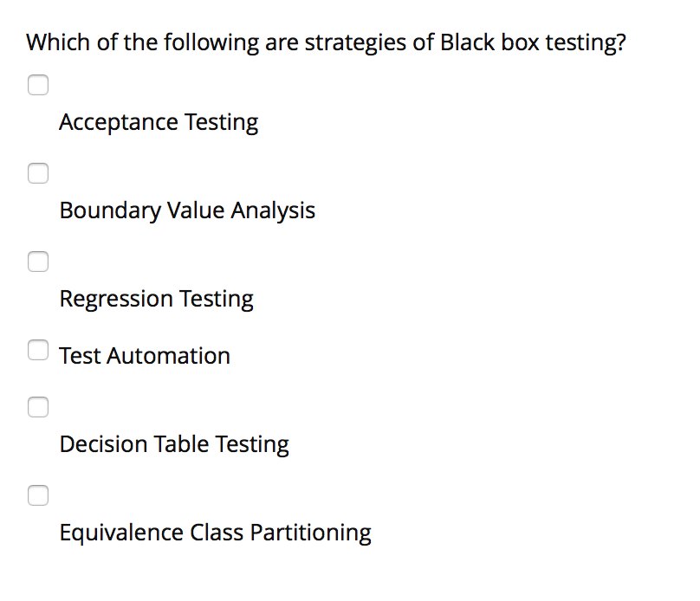Click the Equivalence Class Partitioning text
Viewport: 700px width, 601px height.
[x=215, y=533]
